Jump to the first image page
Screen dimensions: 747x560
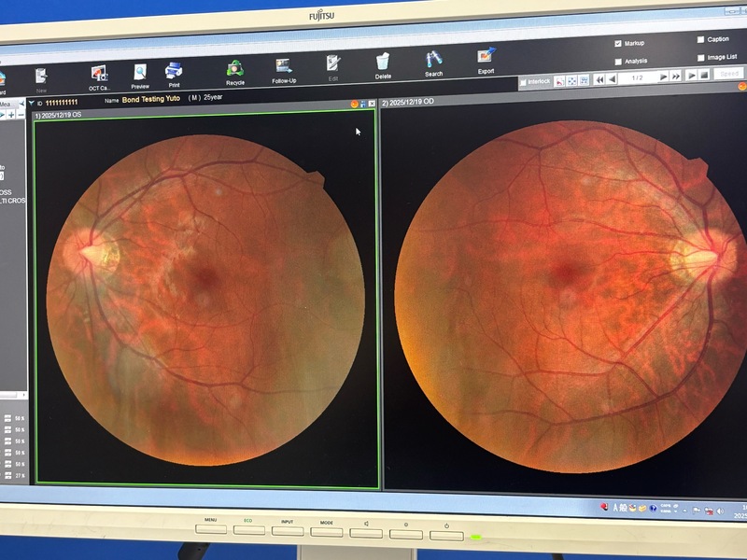click(600, 79)
